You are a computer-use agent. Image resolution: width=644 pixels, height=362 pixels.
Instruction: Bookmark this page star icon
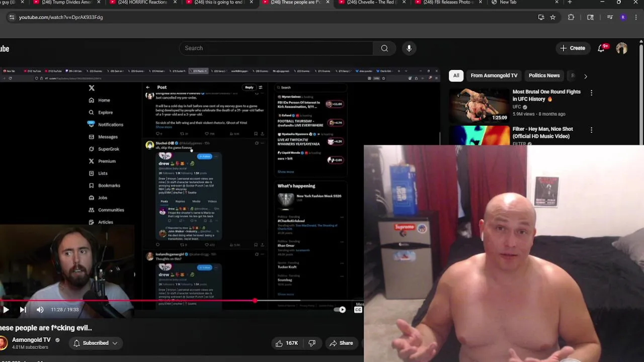coord(553,17)
